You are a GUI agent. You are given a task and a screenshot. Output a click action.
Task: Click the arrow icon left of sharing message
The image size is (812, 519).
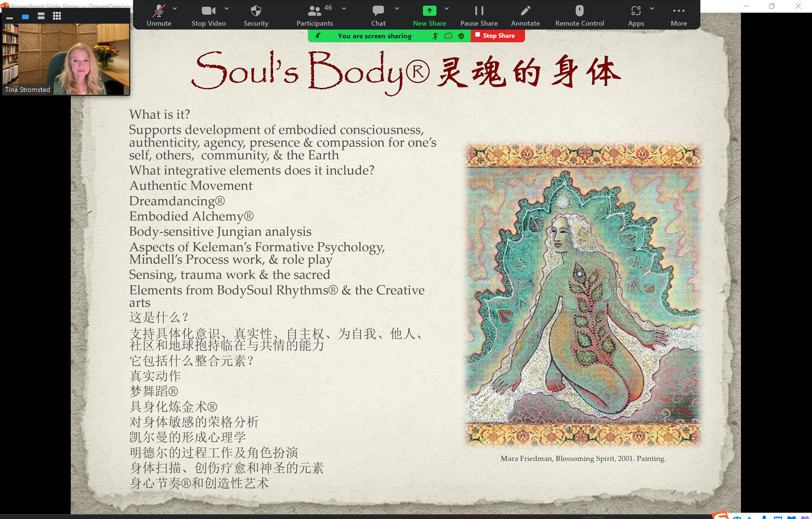coord(318,36)
